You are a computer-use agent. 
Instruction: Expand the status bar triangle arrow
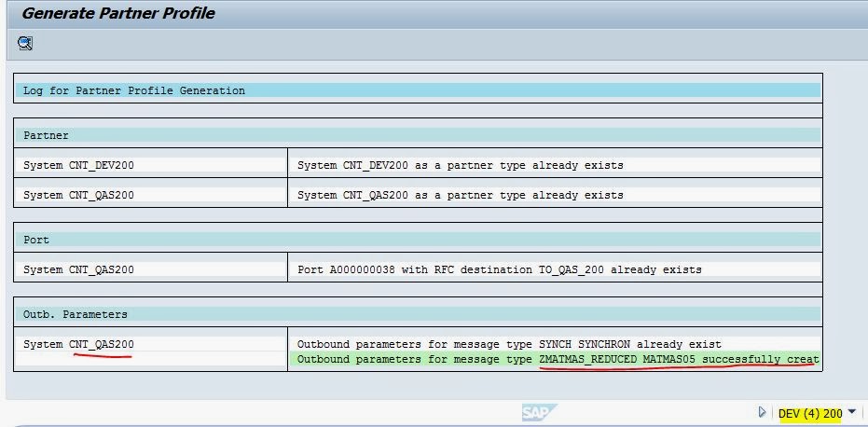tap(763, 412)
